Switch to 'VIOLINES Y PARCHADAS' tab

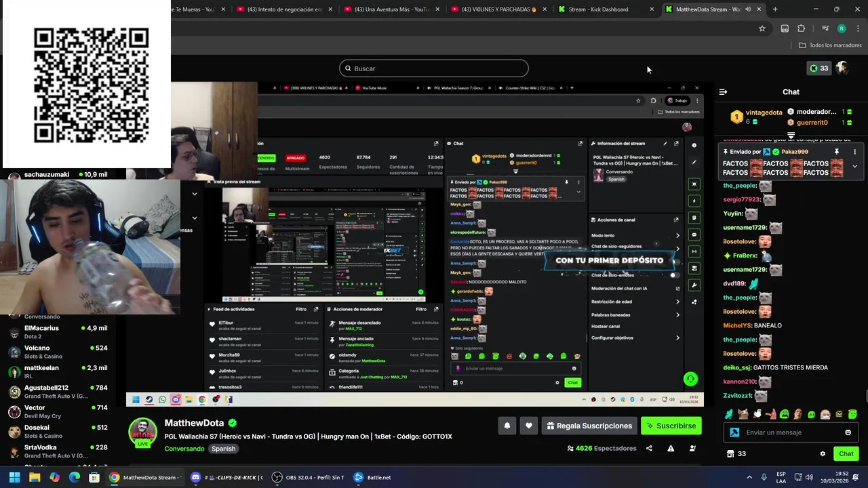click(x=498, y=9)
